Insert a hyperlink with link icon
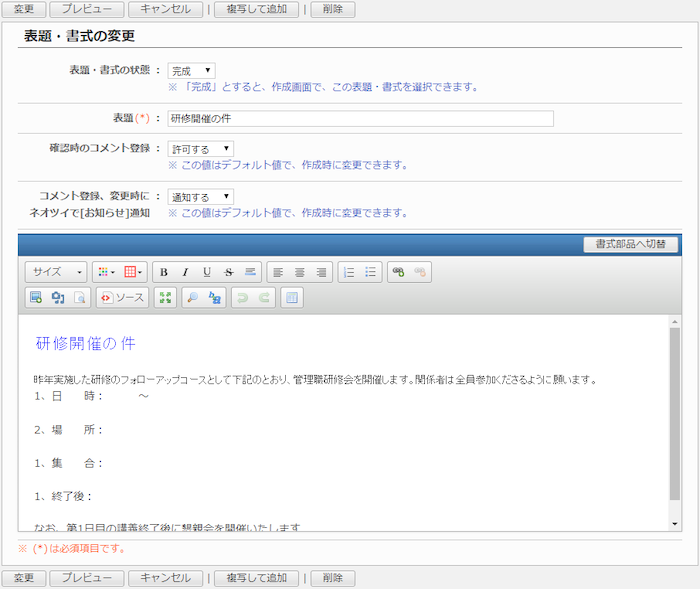Screen dimensions: 700x589 (398, 272)
